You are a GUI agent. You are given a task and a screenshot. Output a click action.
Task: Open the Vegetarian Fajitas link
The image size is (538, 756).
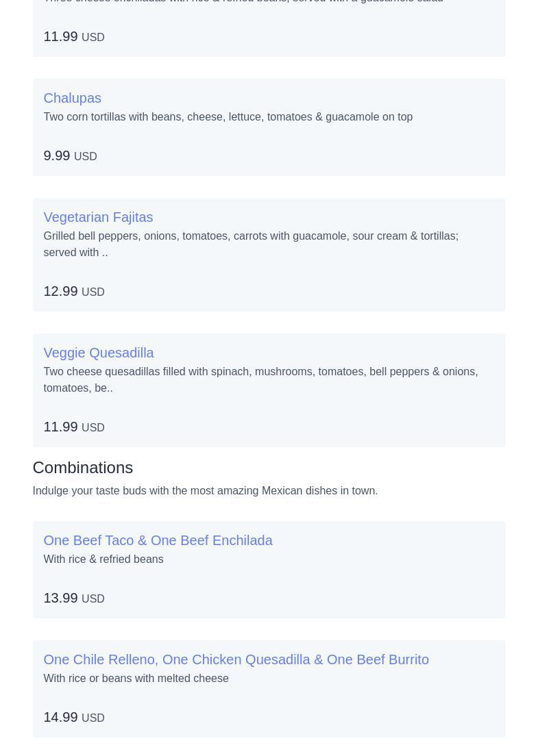[98, 217]
